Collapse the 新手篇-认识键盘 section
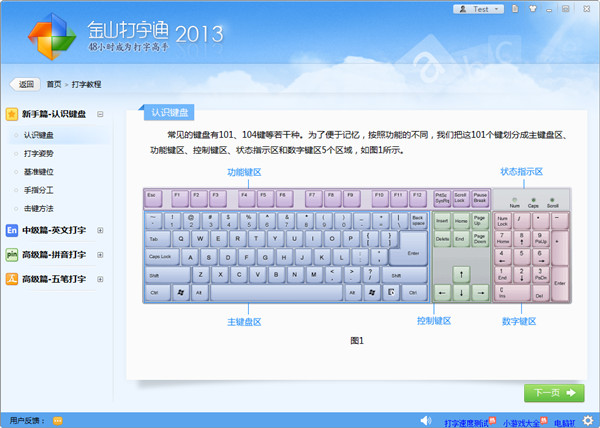This screenshot has height=428, width=600. pyautogui.click(x=101, y=115)
